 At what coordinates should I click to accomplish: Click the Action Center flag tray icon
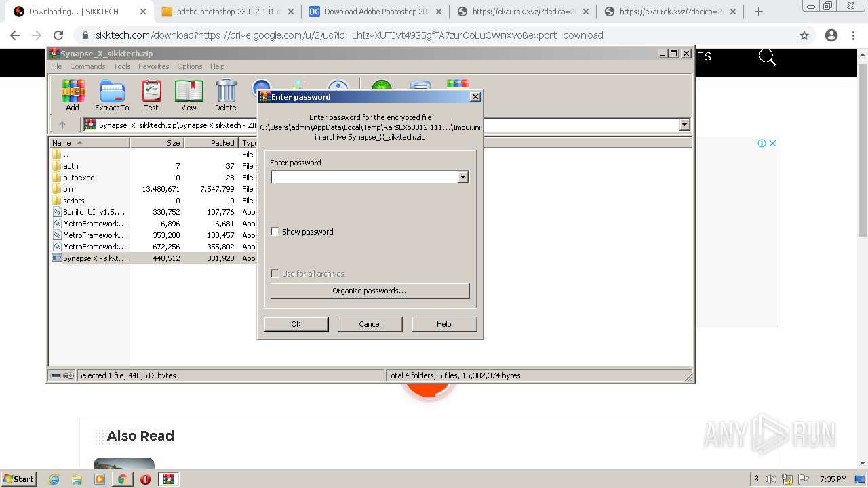point(804,479)
